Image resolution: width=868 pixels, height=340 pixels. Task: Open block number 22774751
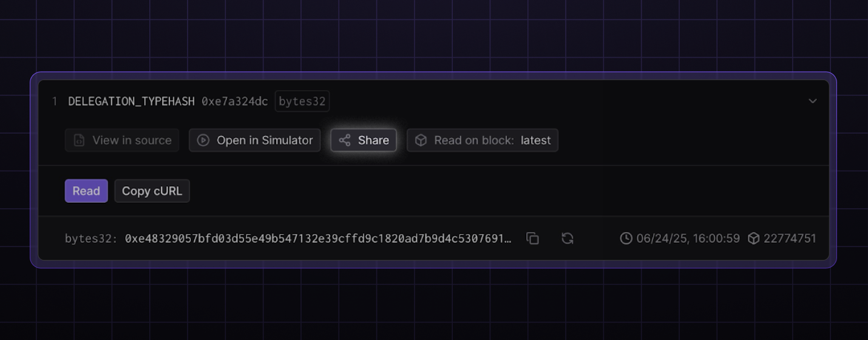click(790, 239)
